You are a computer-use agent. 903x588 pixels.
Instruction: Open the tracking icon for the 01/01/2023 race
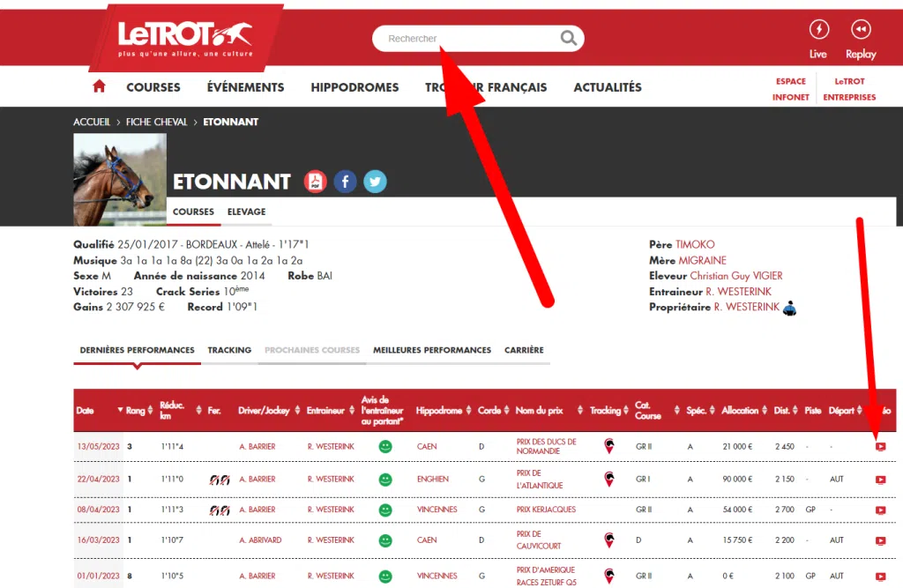coord(608,576)
